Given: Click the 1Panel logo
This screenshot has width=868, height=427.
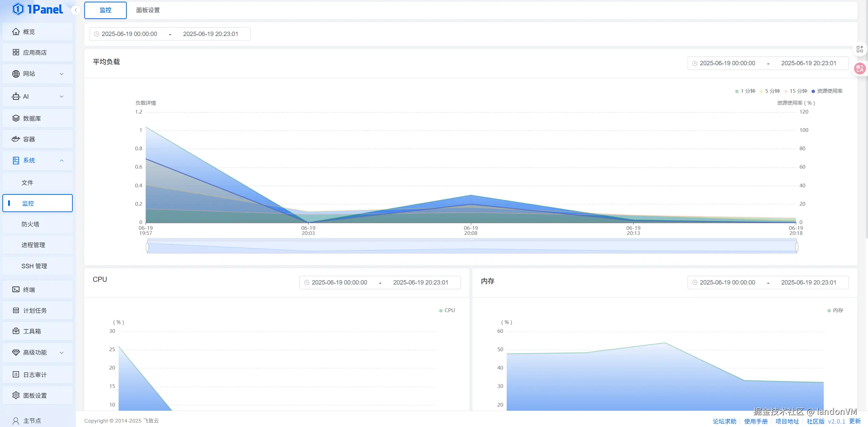Looking at the screenshot, I should click(37, 9).
